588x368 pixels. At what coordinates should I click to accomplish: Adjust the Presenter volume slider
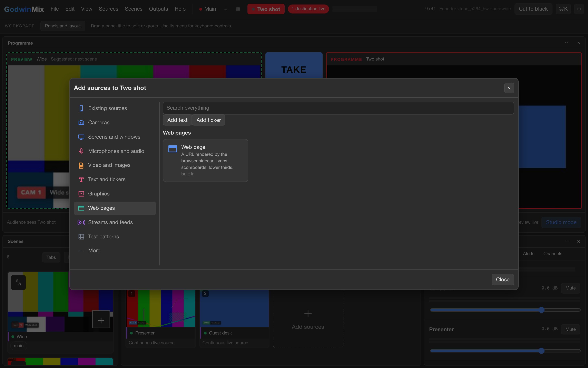point(505,351)
